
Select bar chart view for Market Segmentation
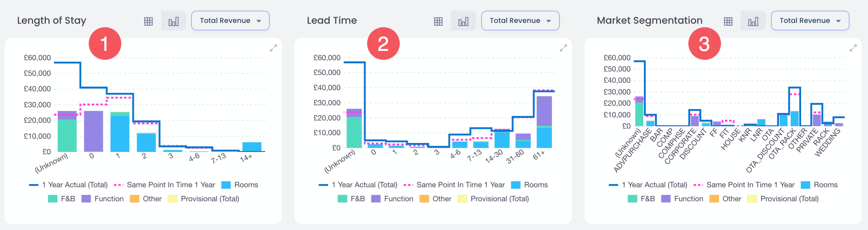[753, 21]
